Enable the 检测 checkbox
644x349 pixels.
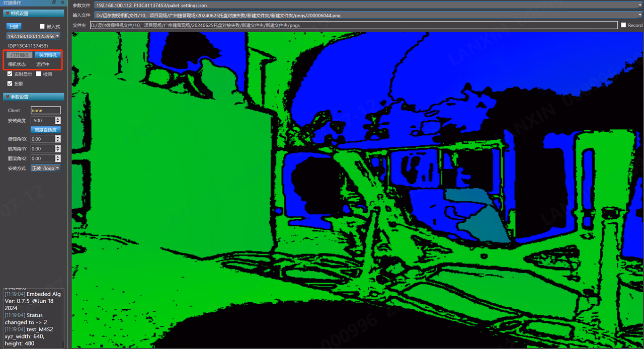39,74
